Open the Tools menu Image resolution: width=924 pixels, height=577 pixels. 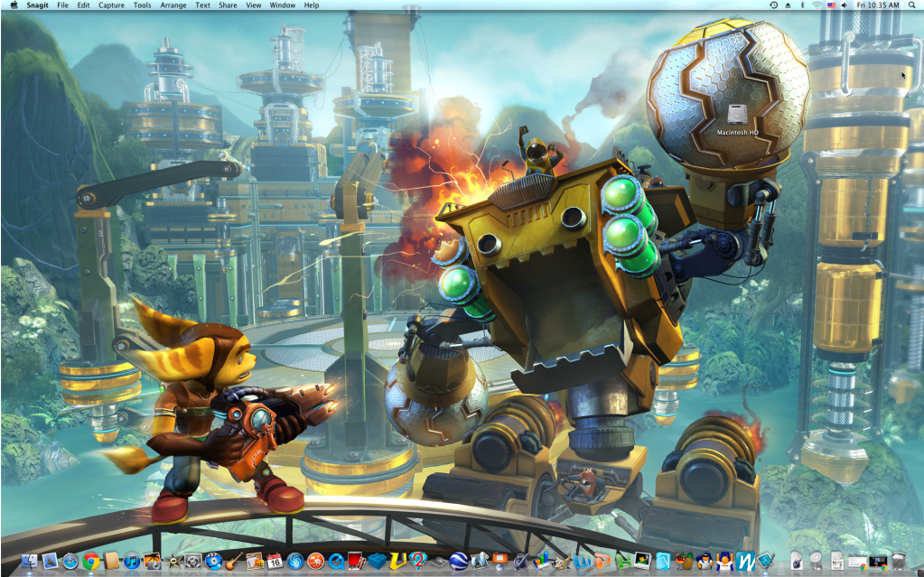tap(142, 5)
